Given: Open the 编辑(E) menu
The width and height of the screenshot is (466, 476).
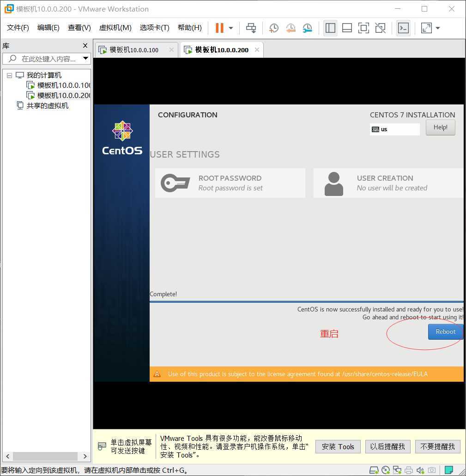Looking at the screenshot, I should click(x=48, y=28).
